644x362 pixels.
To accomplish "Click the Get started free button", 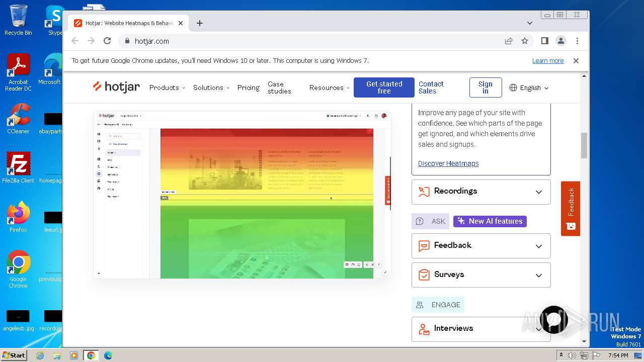I will tap(384, 87).
